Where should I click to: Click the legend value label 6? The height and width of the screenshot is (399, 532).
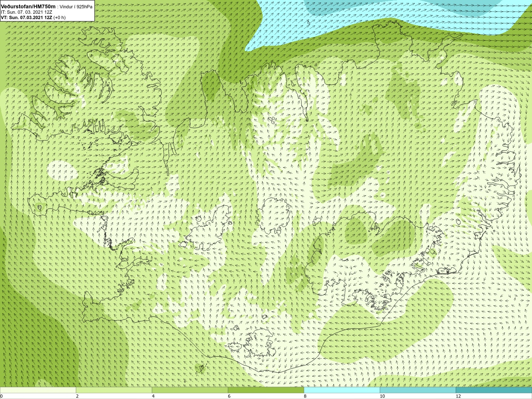click(x=229, y=396)
